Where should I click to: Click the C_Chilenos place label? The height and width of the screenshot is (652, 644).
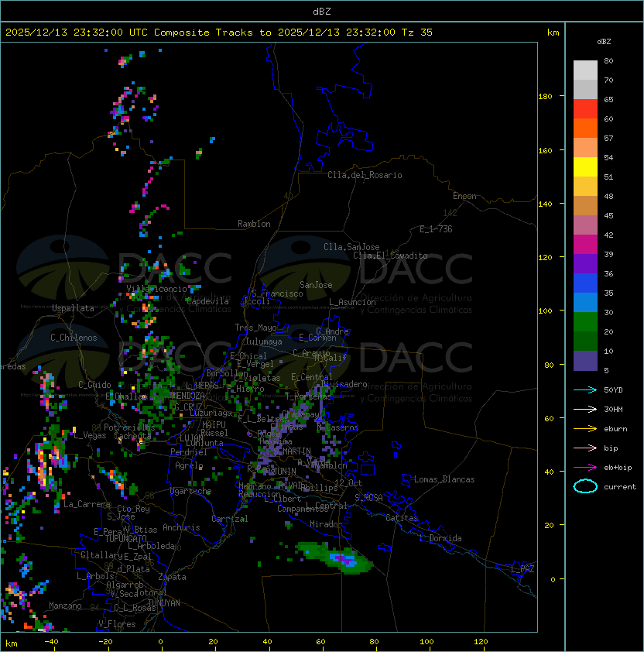(74, 338)
